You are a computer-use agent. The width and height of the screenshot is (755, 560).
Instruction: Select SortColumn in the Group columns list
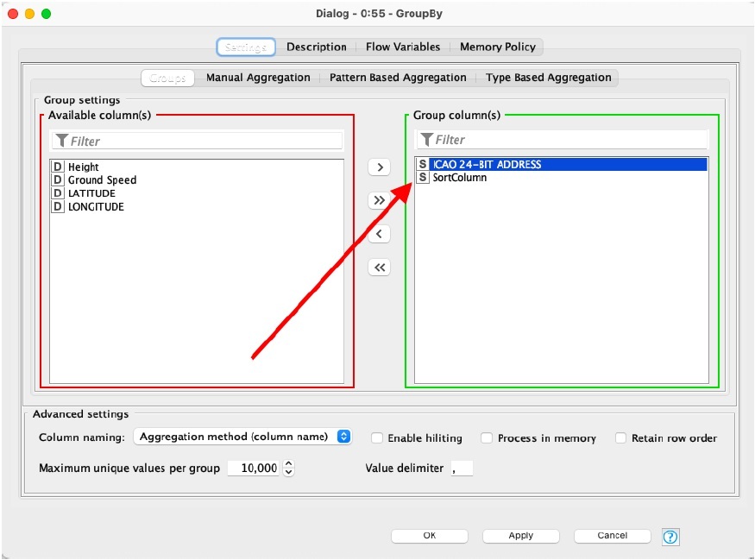click(459, 178)
